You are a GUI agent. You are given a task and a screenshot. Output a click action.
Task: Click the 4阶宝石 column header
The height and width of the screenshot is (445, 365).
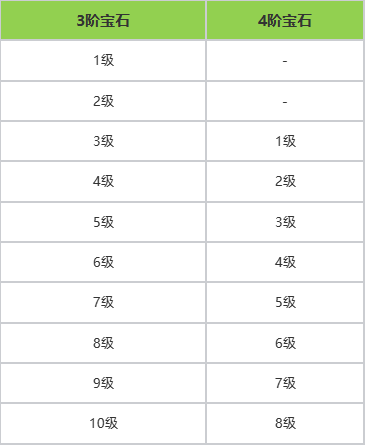pos(285,20)
